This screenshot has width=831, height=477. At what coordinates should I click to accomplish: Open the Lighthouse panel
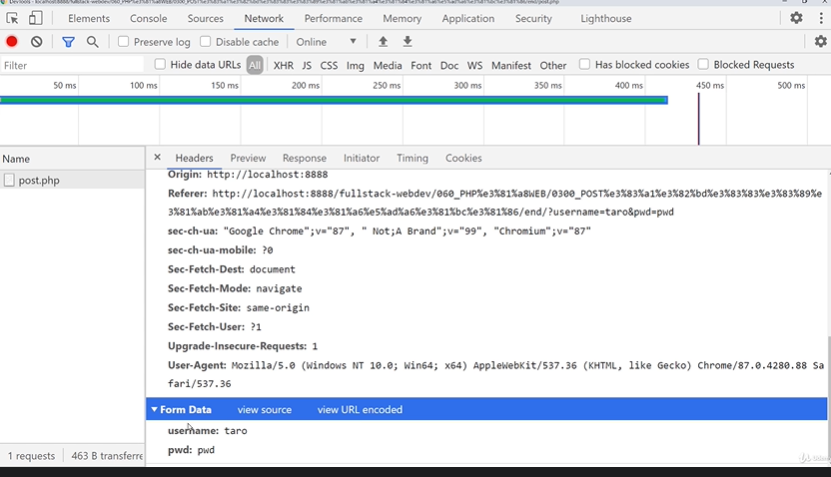[606, 19]
